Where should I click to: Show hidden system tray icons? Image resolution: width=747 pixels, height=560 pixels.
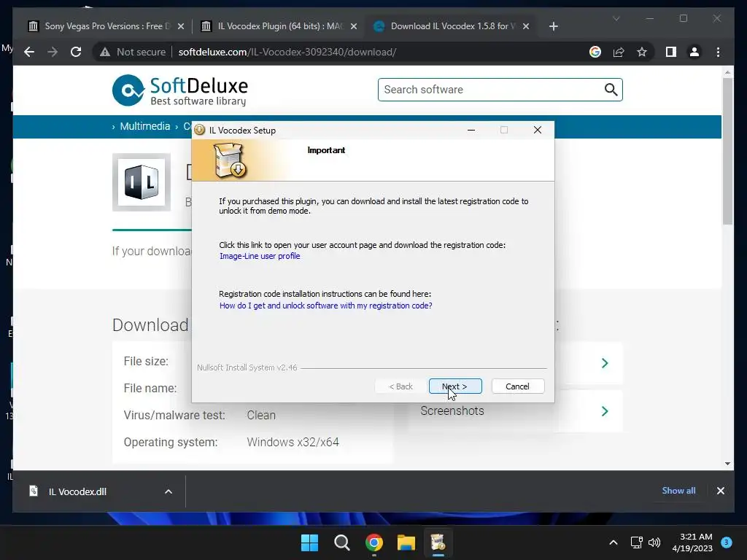pyautogui.click(x=613, y=542)
